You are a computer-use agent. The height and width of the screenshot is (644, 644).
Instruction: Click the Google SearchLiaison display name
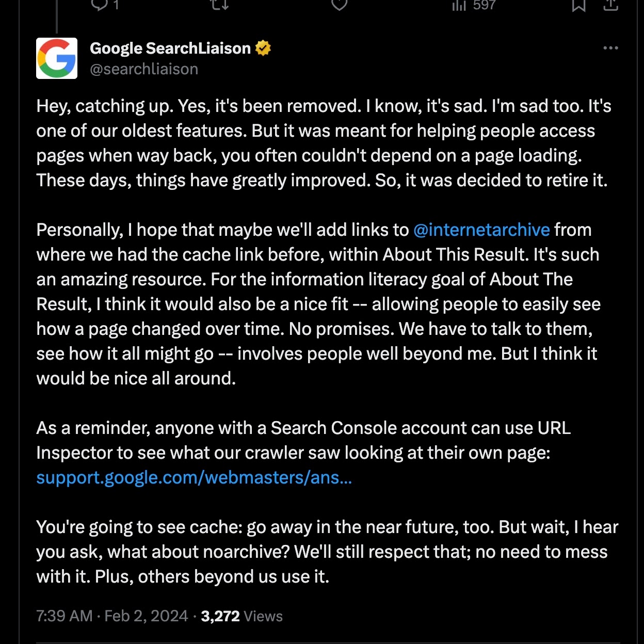tap(170, 48)
